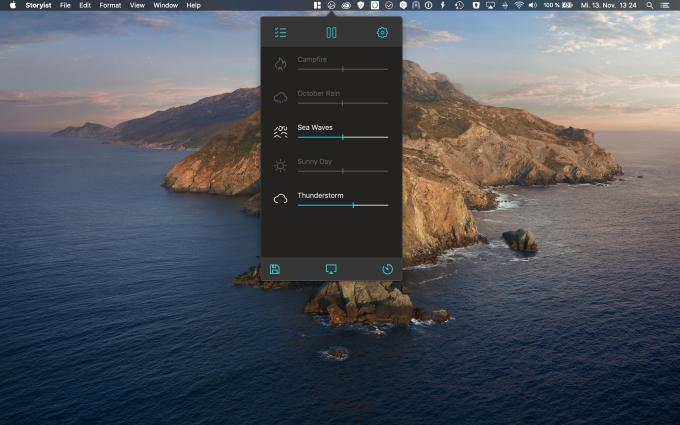Click the battery status indicator

(559, 5)
